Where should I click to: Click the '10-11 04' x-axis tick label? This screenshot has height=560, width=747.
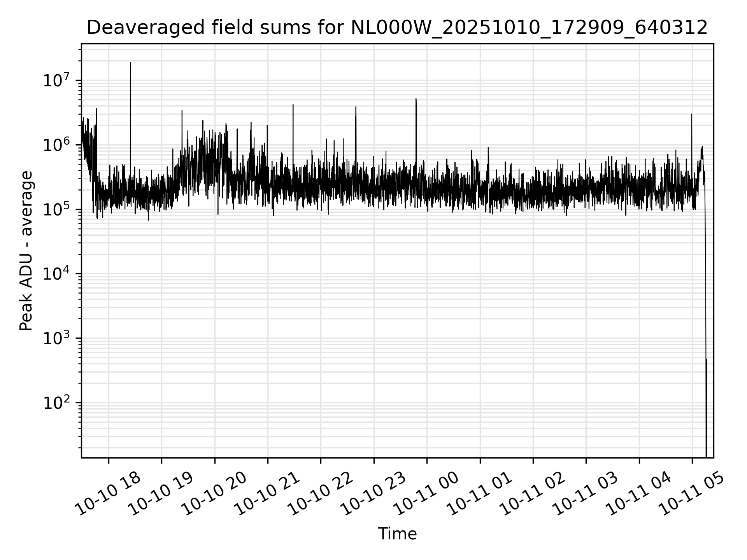coord(638,494)
